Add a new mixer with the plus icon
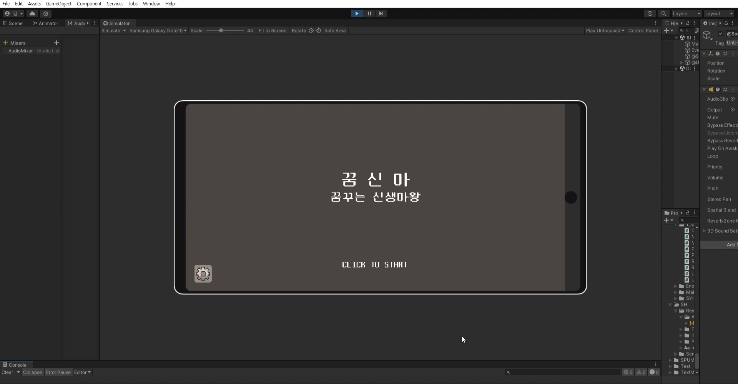Screen dimensions: 738x384 tap(56, 43)
